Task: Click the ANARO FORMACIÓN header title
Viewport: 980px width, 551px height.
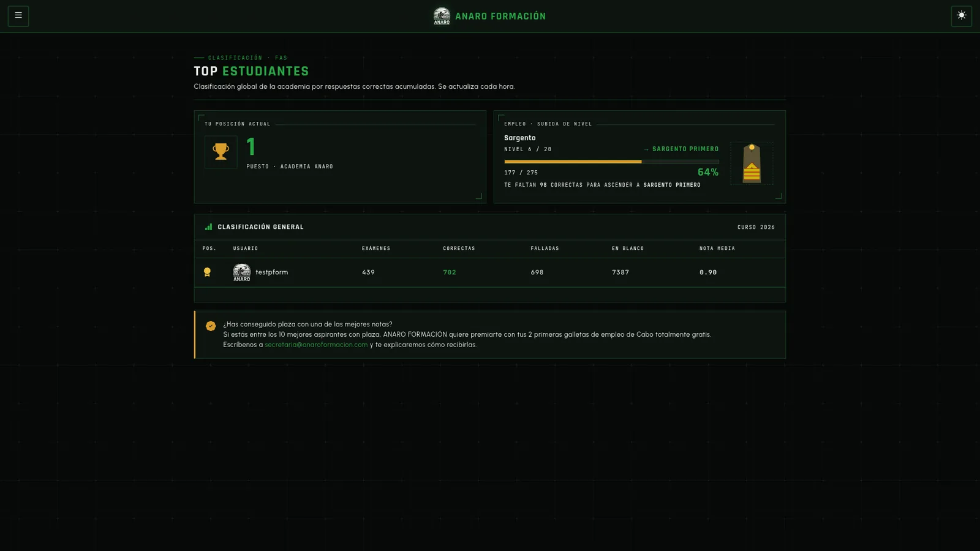Action: click(500, 17)
